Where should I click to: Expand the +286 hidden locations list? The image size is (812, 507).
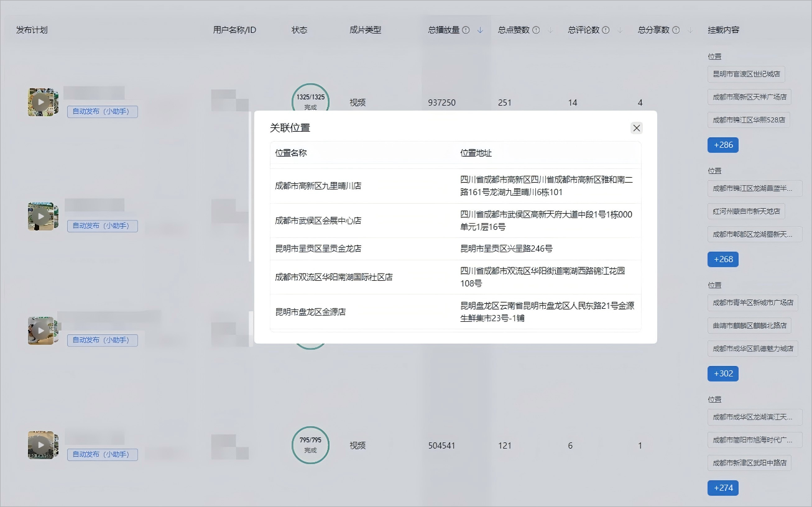tap(722, 145)
